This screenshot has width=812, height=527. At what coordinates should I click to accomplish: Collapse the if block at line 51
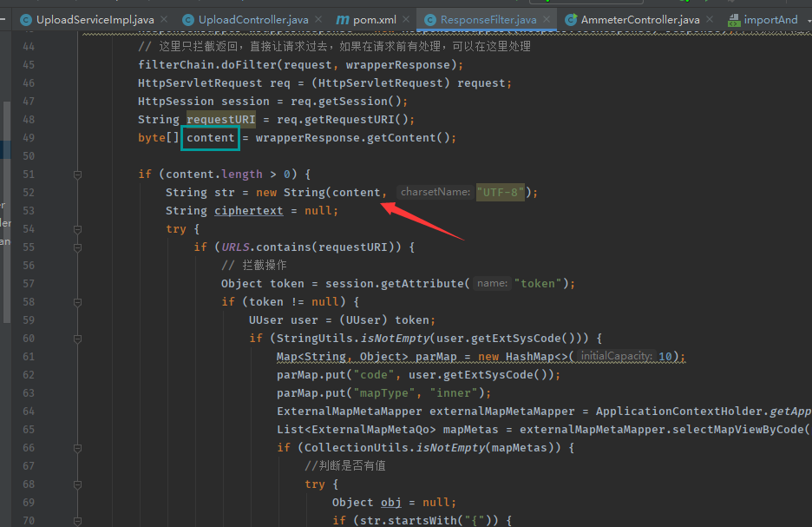[78, 175]
